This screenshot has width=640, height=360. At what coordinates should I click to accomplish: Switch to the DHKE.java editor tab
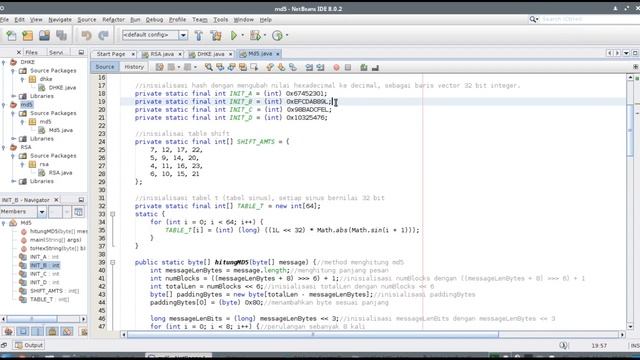[x=211, y=54]
